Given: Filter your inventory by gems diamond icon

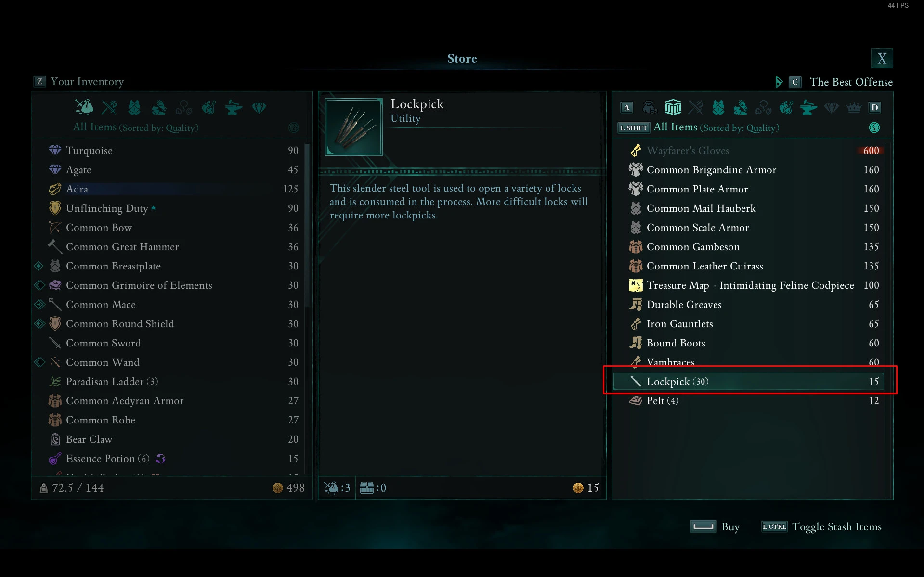Looking at the screenshot, I should coord(259,107).
